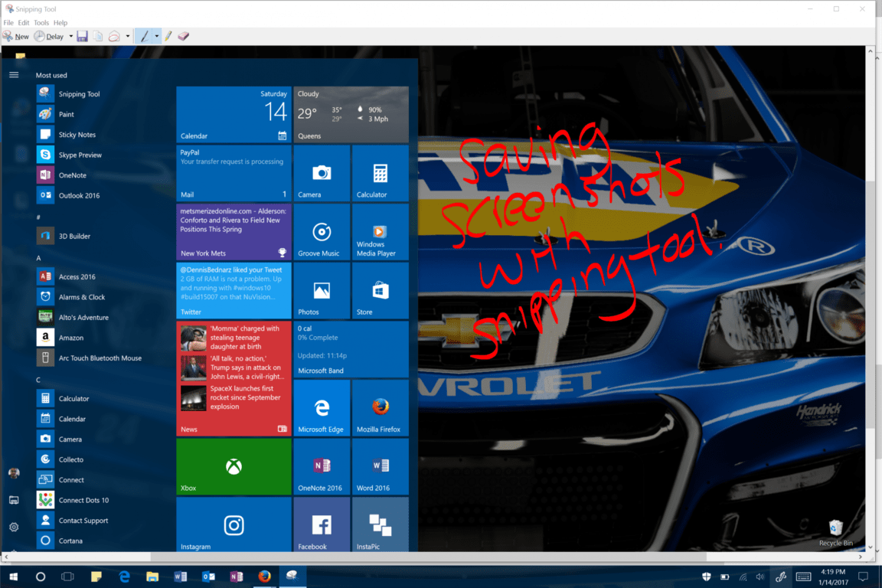Open Microsoft Edge from the taskbar
This screenshot has height=588, width=882.
coord(124,577)
